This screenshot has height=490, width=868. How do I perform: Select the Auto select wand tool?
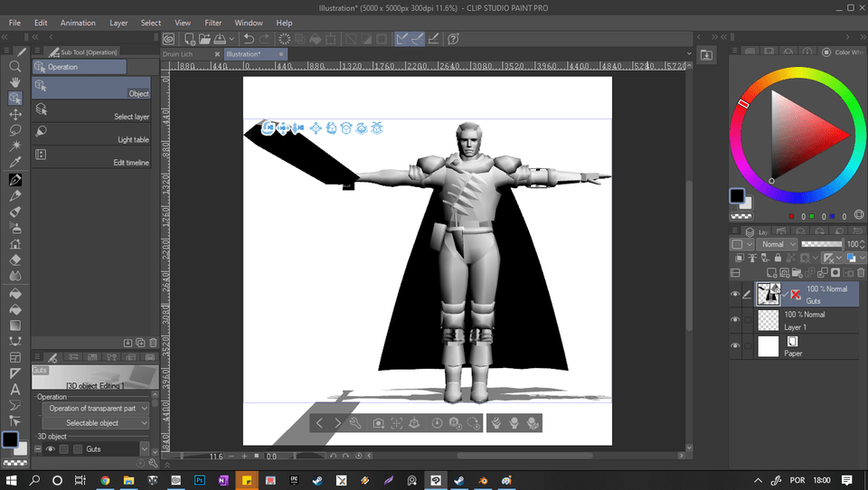tap(15, 146)
